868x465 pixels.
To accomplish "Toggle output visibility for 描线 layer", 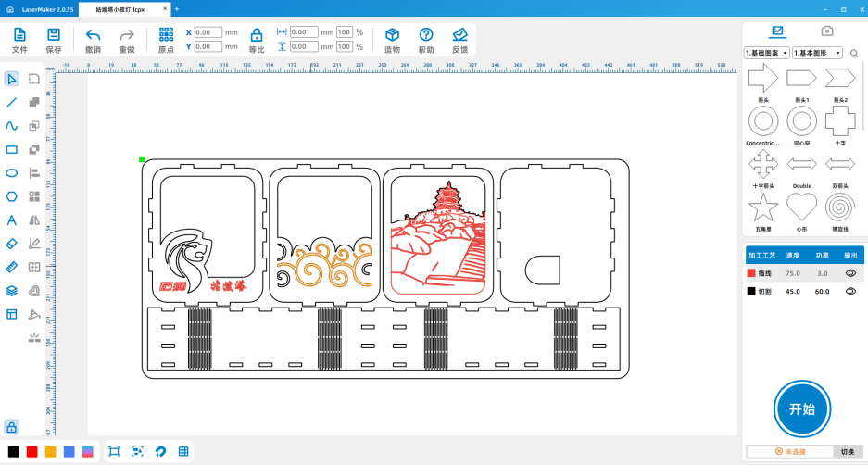I will (849, 273).
